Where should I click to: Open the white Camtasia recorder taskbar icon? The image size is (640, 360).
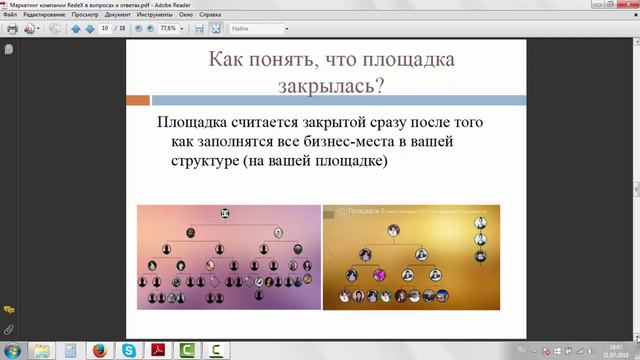216,351
